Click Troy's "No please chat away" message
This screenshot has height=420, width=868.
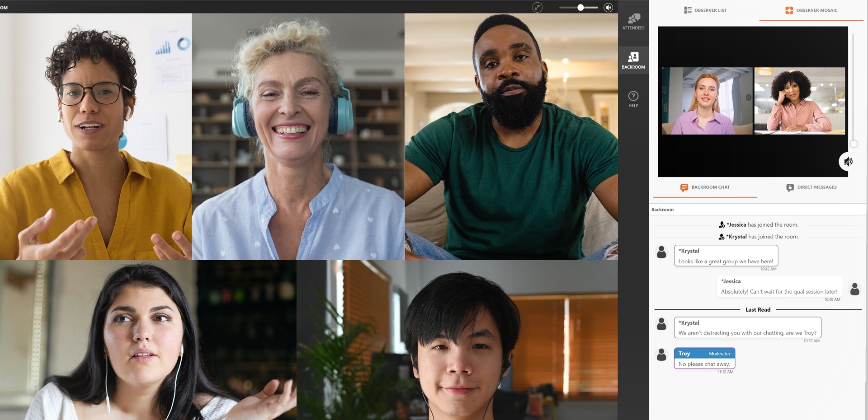704,364
